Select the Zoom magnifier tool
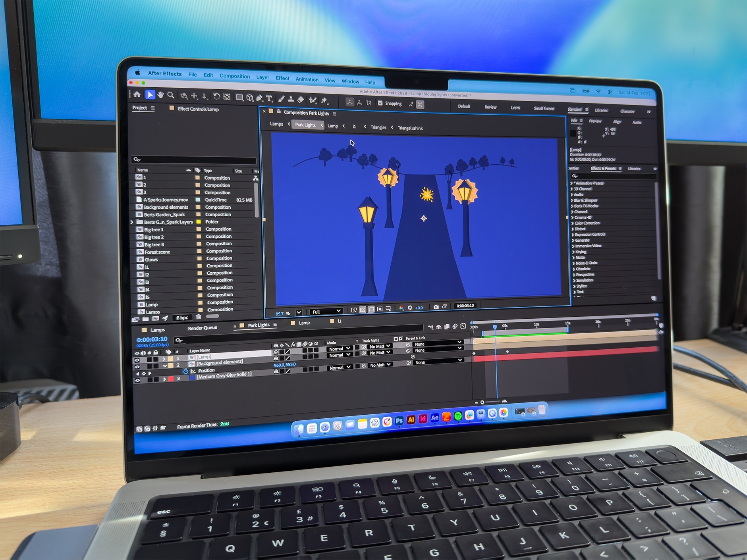This screenshot has height=560, width=747. (171, 95)
